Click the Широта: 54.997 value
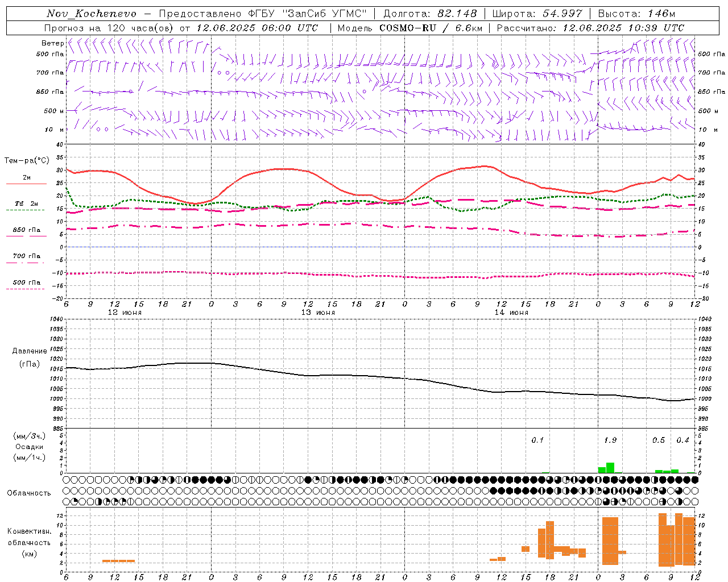The image size is (728, 582). (537, 14)
